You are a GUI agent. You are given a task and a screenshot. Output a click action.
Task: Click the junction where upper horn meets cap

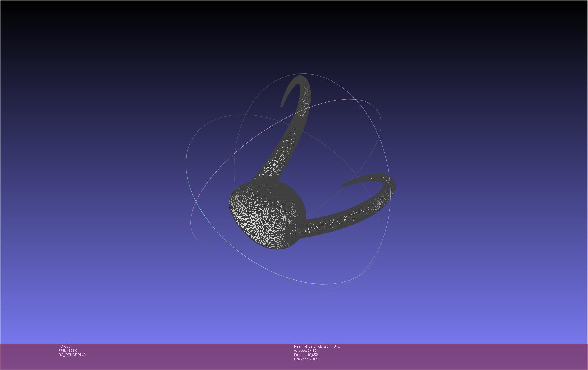tap(265, 181)
